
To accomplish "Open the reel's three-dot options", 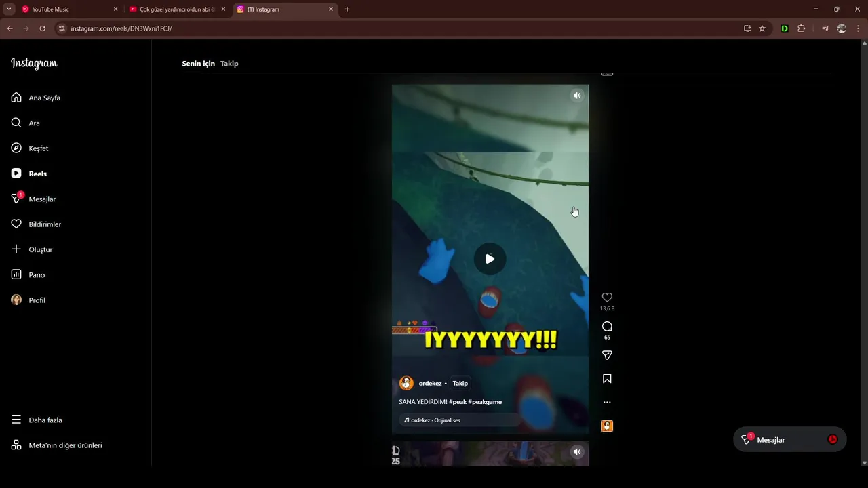I will click(607, 402).
